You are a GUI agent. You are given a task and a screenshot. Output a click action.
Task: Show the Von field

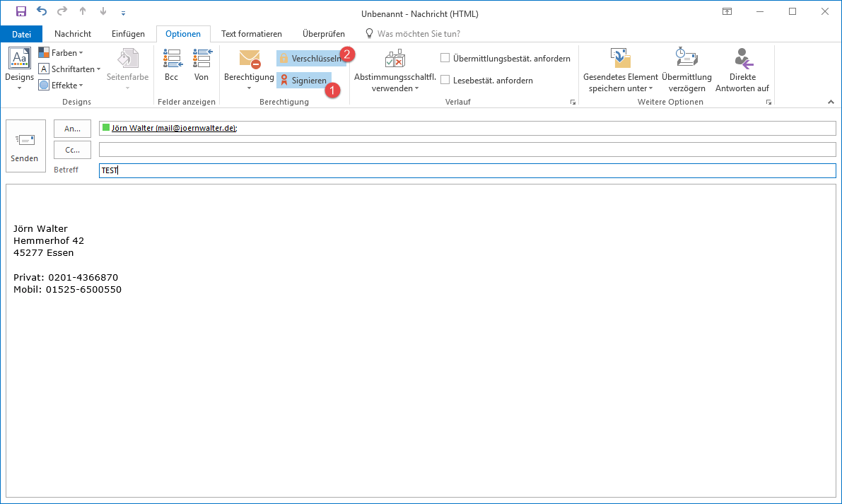point(201,65)
